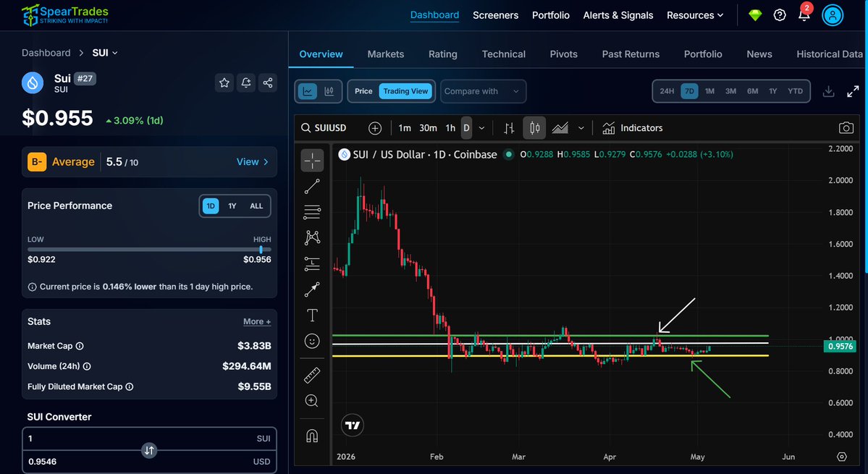The width and height of the screenshot is (868, 474).
Task: Add Sui to favorites with star icon
Action: [x=224, y=83]
